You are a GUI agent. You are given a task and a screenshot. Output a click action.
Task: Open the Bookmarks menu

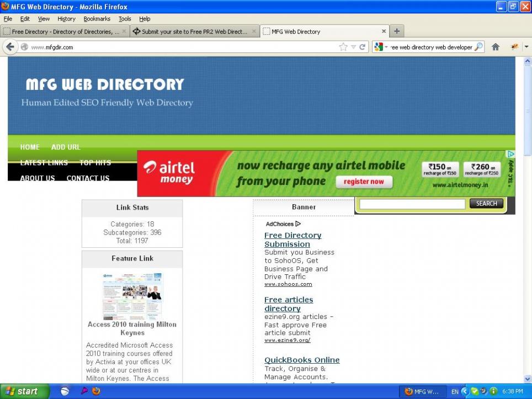point(97,19)
